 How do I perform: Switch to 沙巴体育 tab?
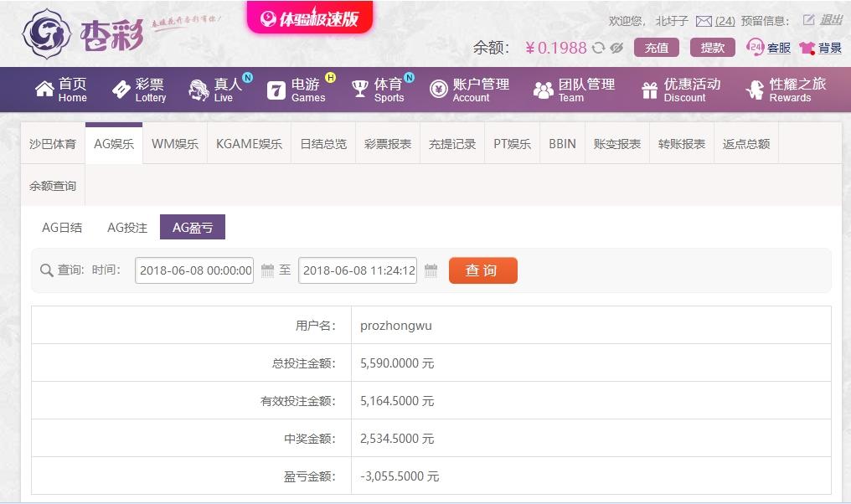click(53, 144)
